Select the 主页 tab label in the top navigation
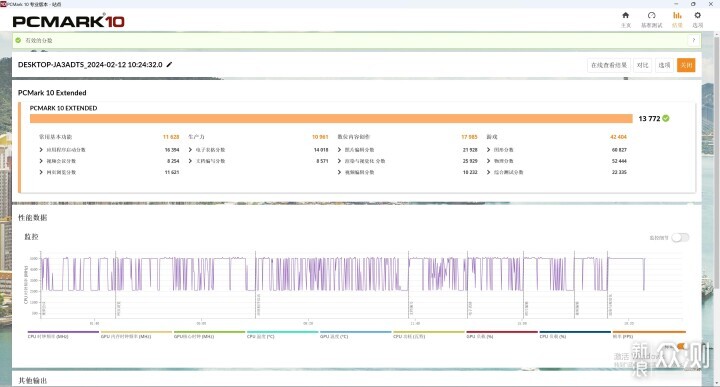This screenshot has height=387, width=720. tap(626, 25)
